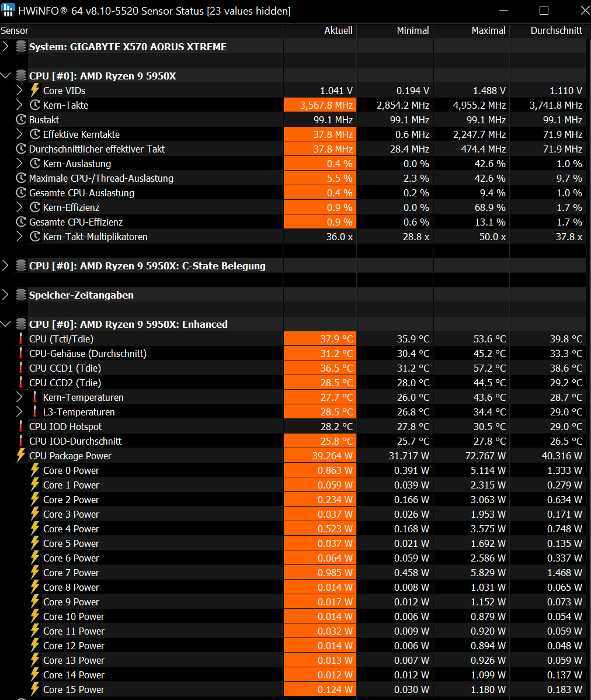Click the lightning icon of Core 15 Power
This screenshot has width=591, height=700.
point(35,689)
